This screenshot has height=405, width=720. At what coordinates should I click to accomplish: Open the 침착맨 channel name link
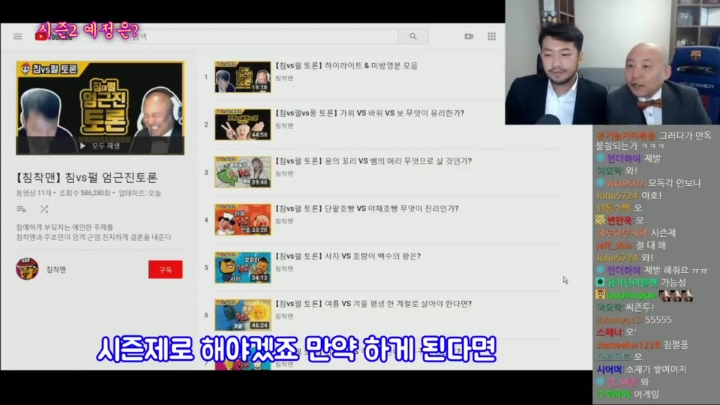point(56,270)
